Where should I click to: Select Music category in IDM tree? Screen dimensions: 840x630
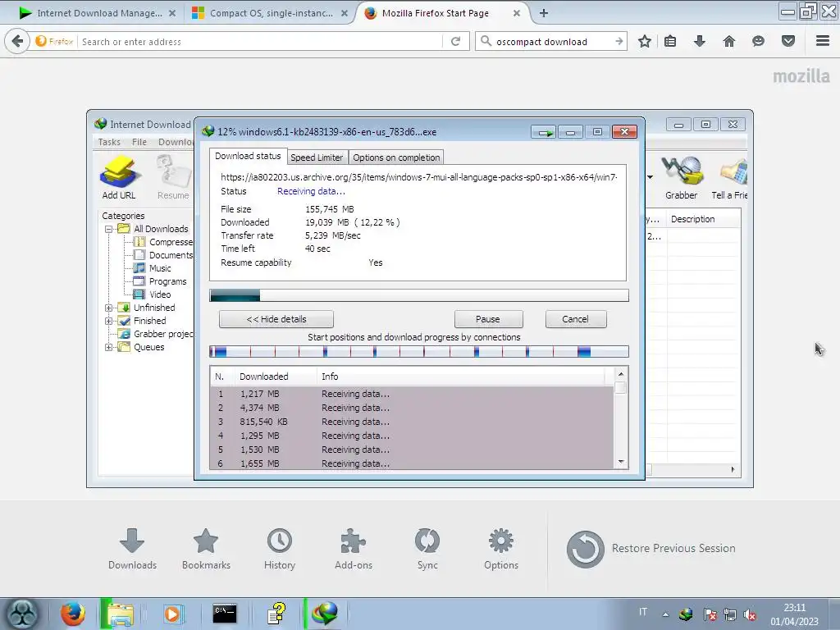click(x=153, y=268)
